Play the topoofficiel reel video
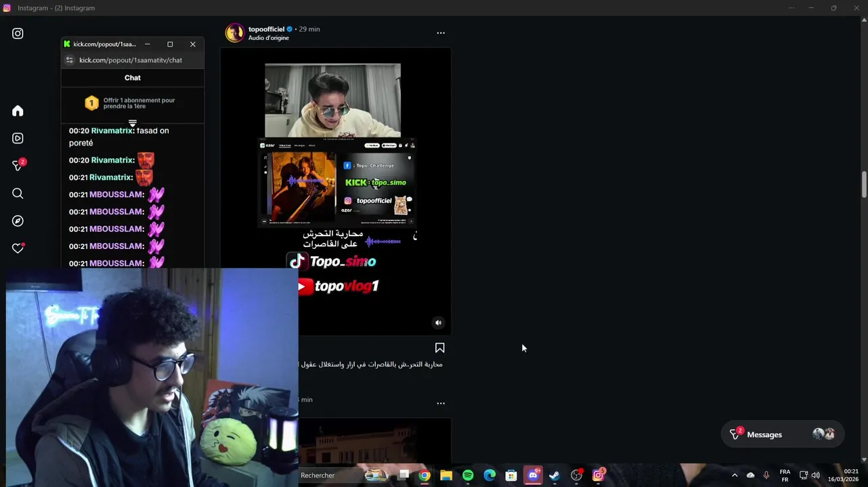Image resolution: width=868 pixels, height=487 pixels. pyautogui.click(x=336, y=191)
